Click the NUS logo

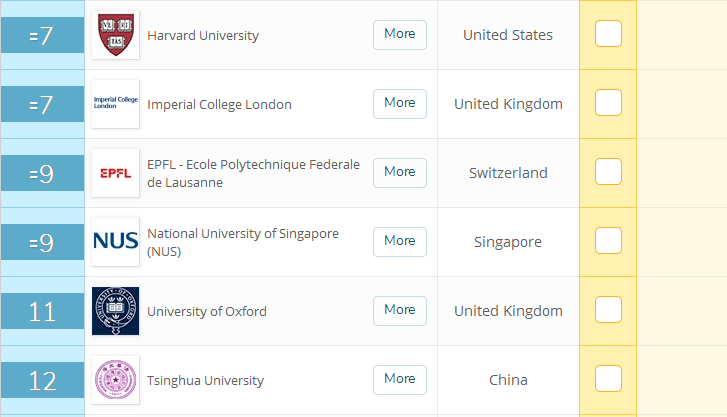115,242
